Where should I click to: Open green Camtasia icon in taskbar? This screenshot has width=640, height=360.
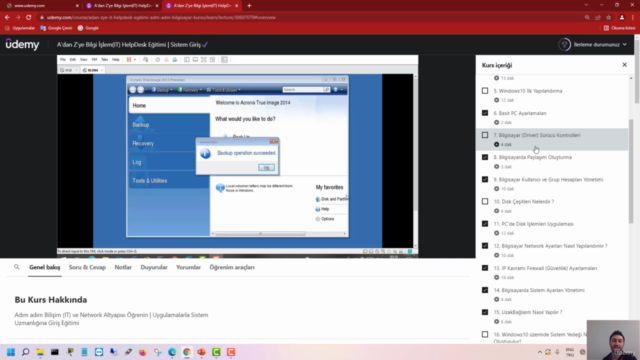coord(216,352)
